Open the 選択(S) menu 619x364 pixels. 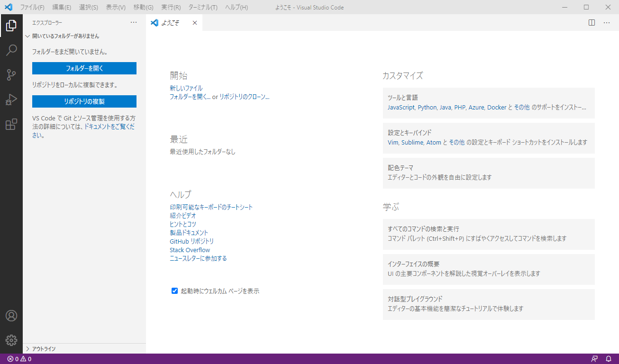tap(88, 7)
